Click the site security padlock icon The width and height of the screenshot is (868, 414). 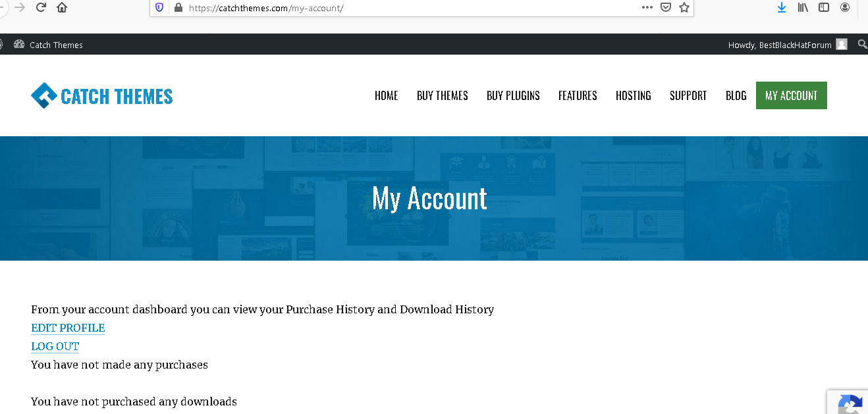coord(178,8)
